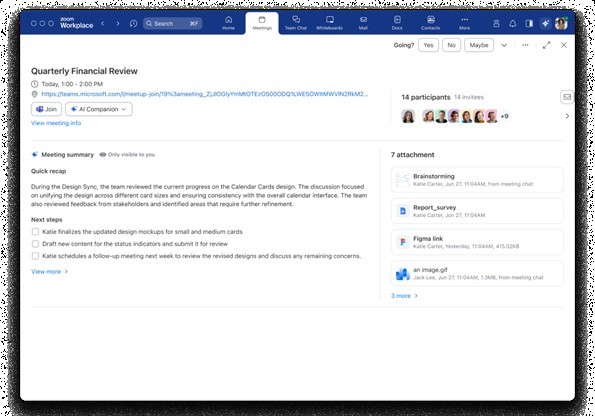Check 'Katie finalizes the updated design mockups' step

[x=35, y=232]
